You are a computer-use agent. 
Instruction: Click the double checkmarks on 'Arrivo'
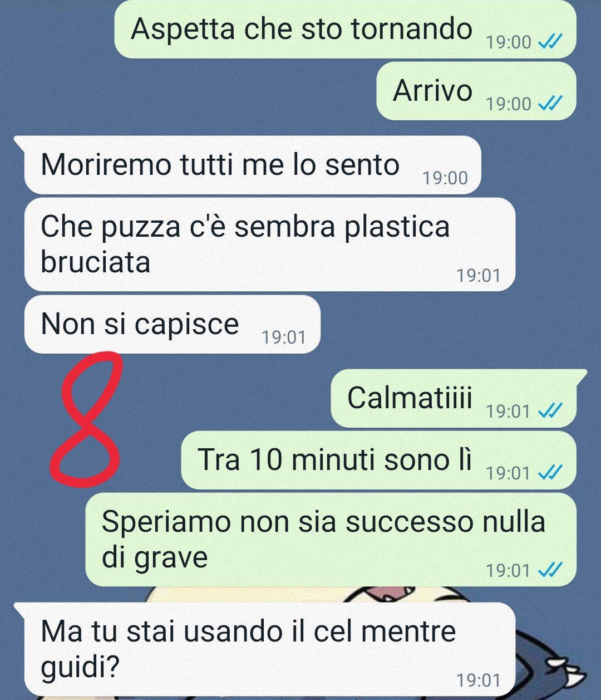tap(551, 104)
